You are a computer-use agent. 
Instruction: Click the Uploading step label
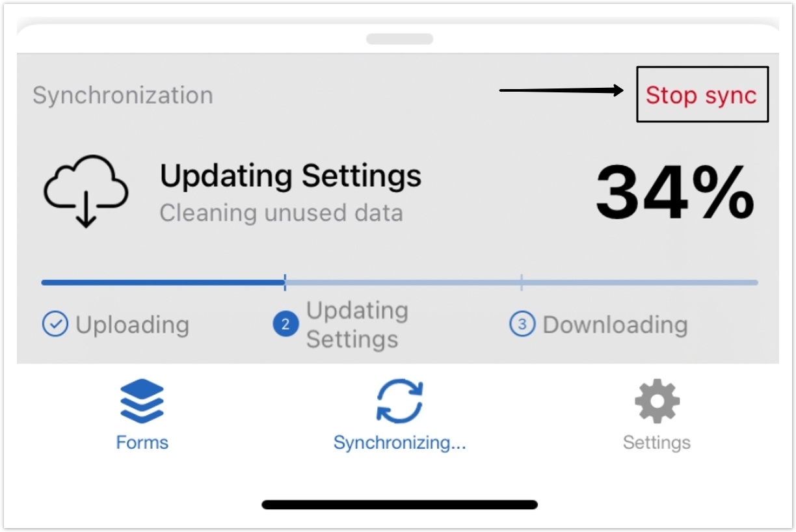tap(132, 325)
